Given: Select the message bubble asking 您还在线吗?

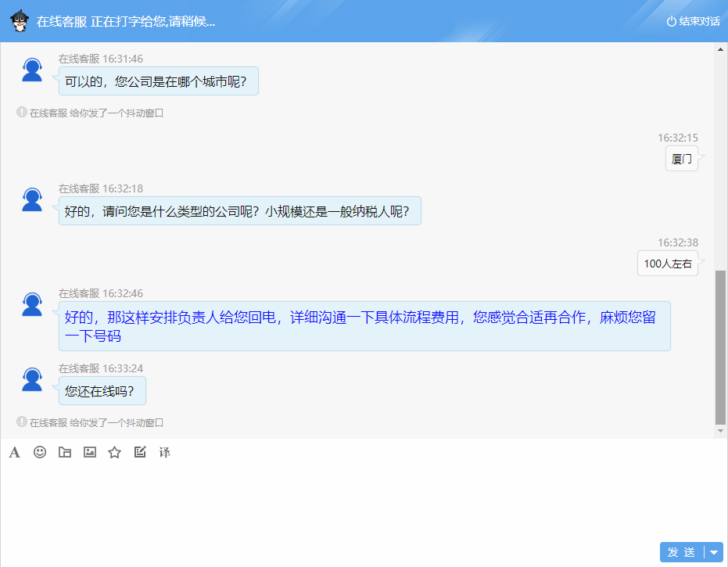Looking at the screenshot, I should [x=102, y=391].
